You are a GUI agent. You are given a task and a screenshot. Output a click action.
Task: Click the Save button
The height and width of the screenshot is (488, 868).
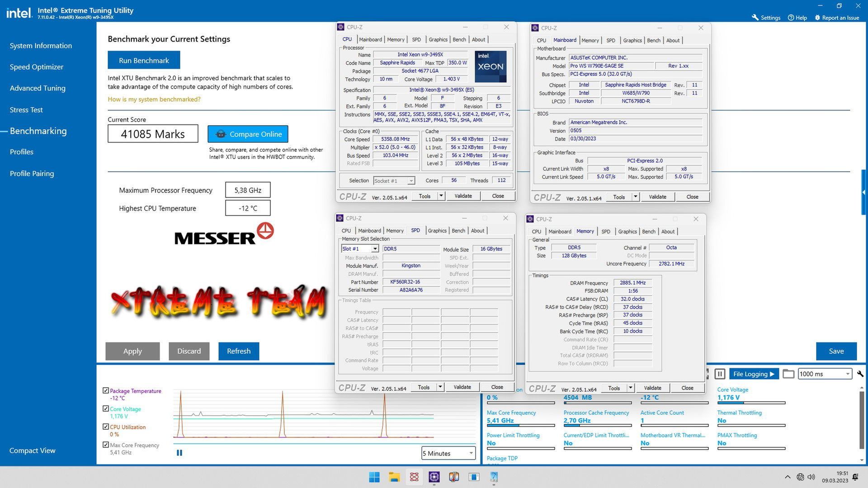[x=836, y=351]
